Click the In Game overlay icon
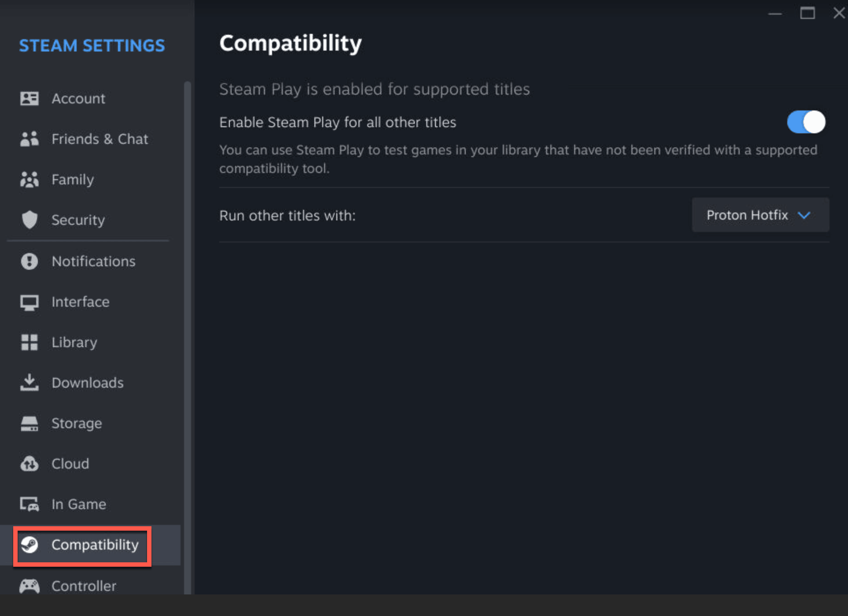848x616 pixels. (29, 504)
